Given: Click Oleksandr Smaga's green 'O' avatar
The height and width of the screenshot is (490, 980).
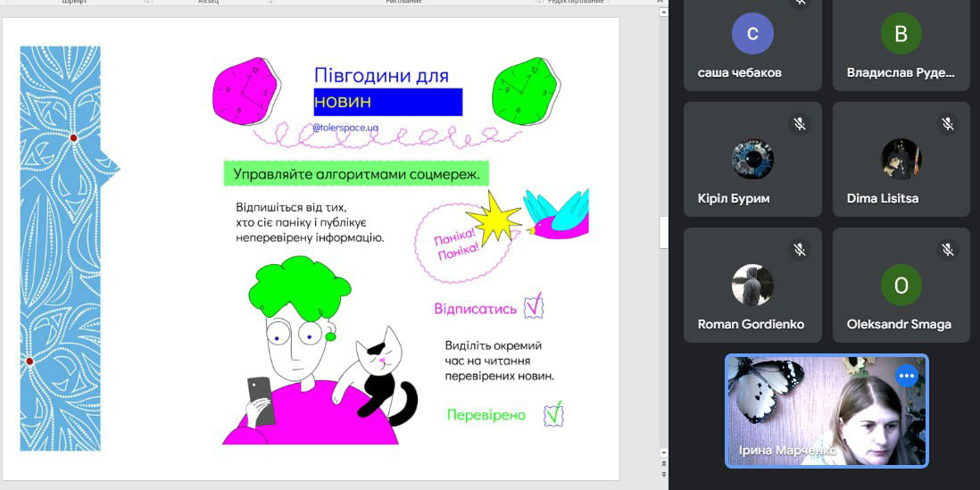Looking at the screenshot, I should (x=901, y=285).
